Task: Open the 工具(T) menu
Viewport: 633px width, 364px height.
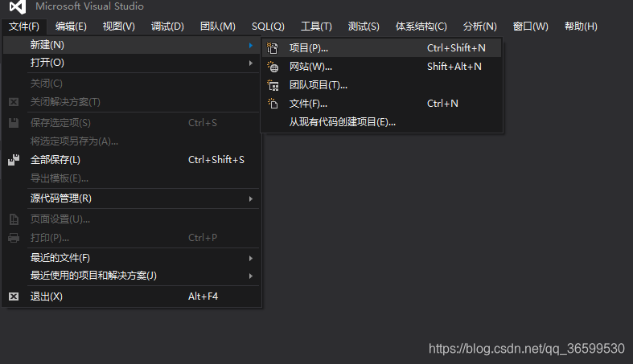Action: click(317, 27)
